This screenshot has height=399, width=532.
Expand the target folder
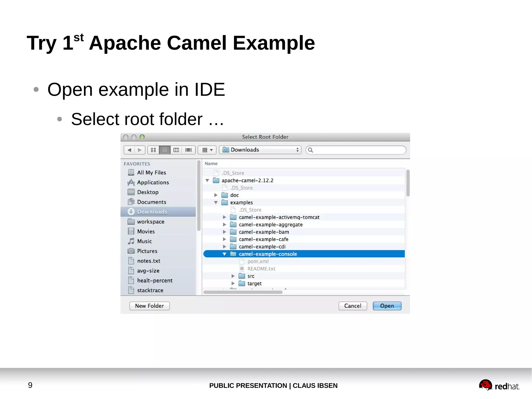pyautogui.click(x=233, y=284)
